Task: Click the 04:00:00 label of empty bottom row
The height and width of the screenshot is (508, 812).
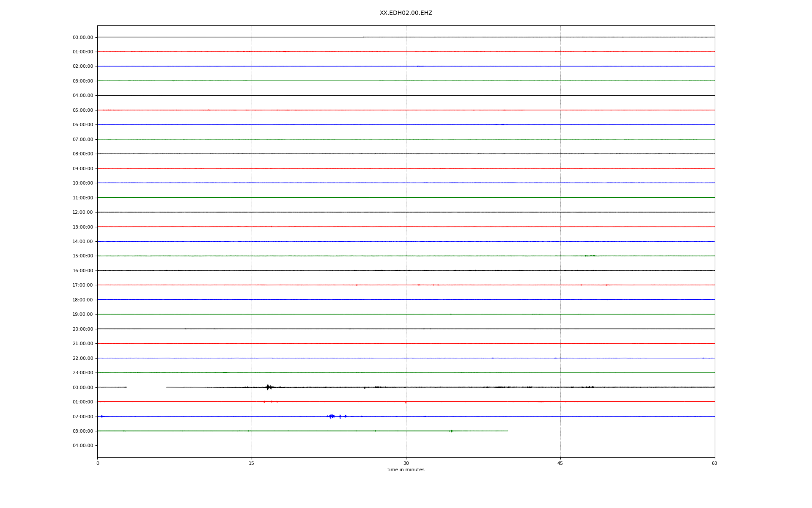Action: 82,446
